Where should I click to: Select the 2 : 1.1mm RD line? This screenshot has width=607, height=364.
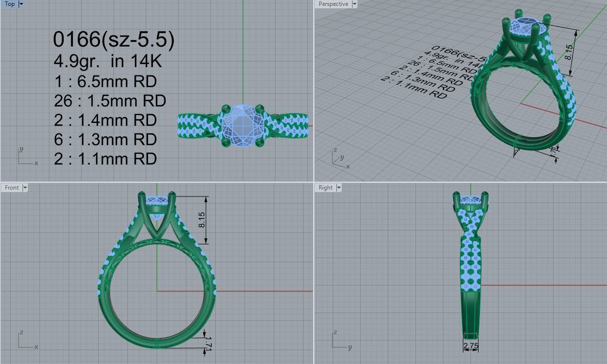(105, 158)
